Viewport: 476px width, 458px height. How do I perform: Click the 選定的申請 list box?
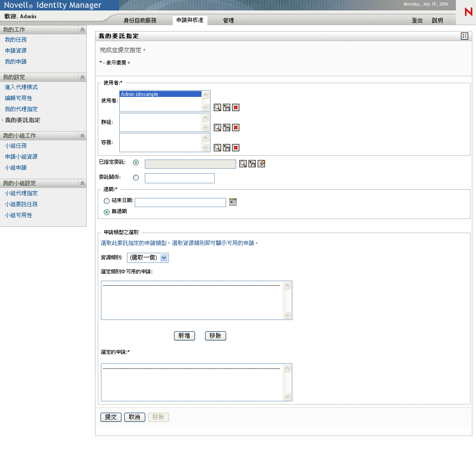[196, 383]
